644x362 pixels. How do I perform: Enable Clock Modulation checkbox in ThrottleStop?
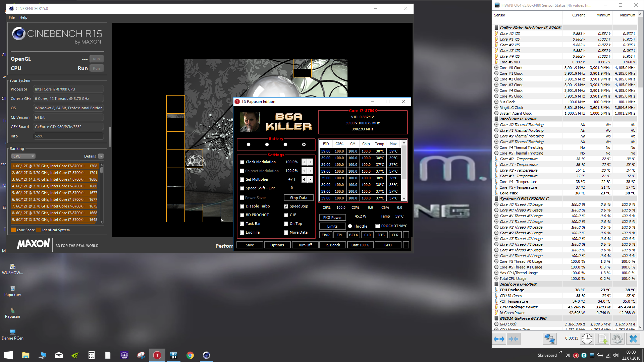[x=242, y=162]
